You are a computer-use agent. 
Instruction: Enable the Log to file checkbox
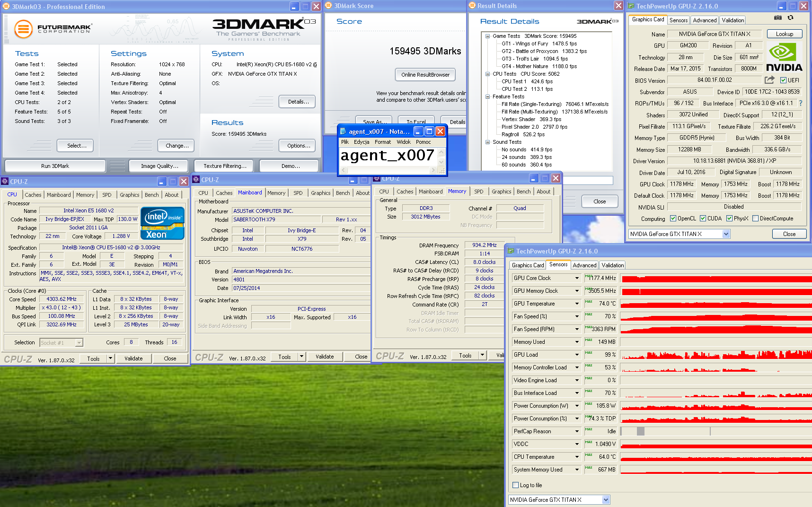(516, 485)
